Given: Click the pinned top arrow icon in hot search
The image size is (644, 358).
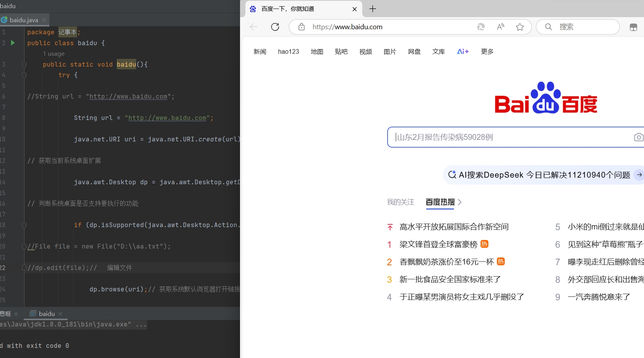Looking at the screenshot, I should point(390,227).
